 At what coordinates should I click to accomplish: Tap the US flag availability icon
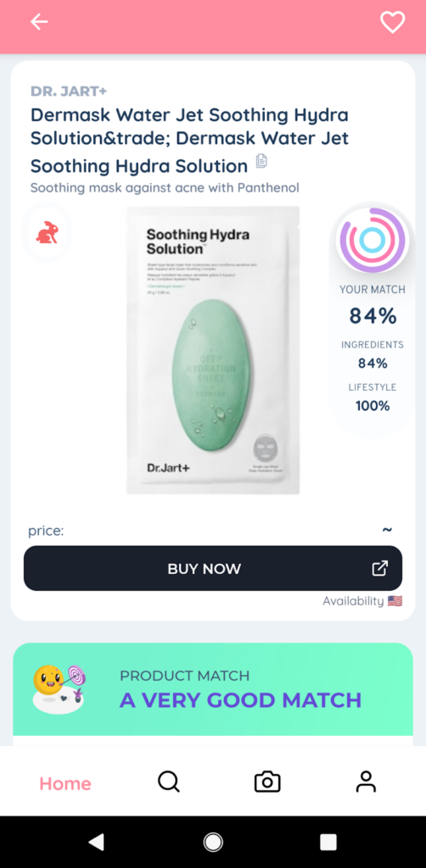395,601
